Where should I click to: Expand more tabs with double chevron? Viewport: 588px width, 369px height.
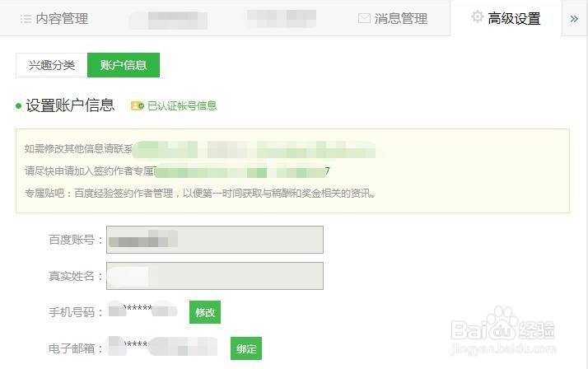pos(574,19)
